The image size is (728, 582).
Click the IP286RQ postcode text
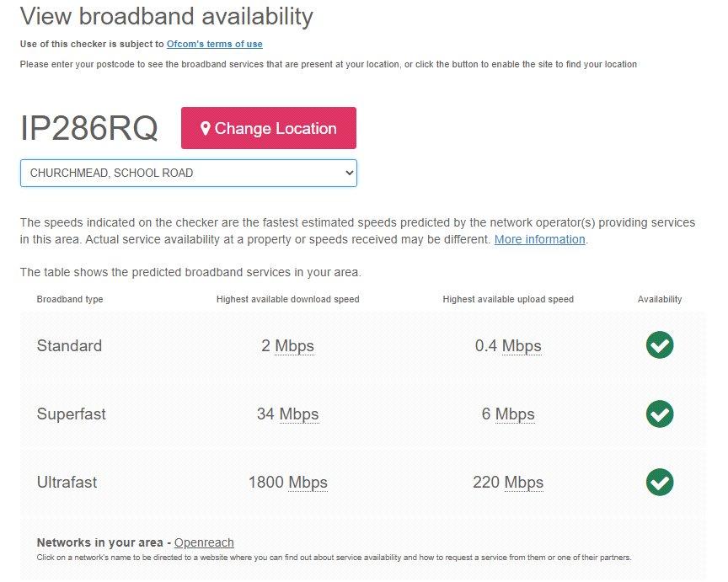pyautogui.click(x=89, y=129)
